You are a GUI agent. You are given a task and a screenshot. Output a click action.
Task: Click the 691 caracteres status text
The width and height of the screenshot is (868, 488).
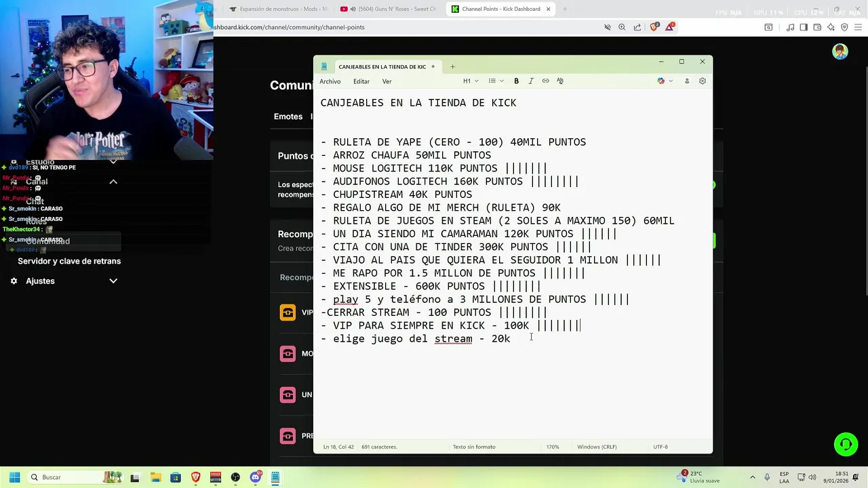pos(379,447)
